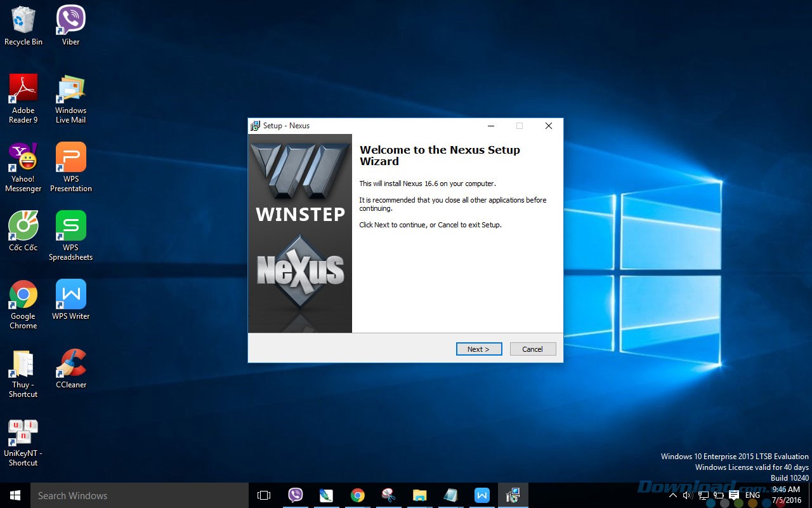The height and width of the screenshot is (508, 812).
Task: Switch ENG input language indicator
Action: coord(752,495)
